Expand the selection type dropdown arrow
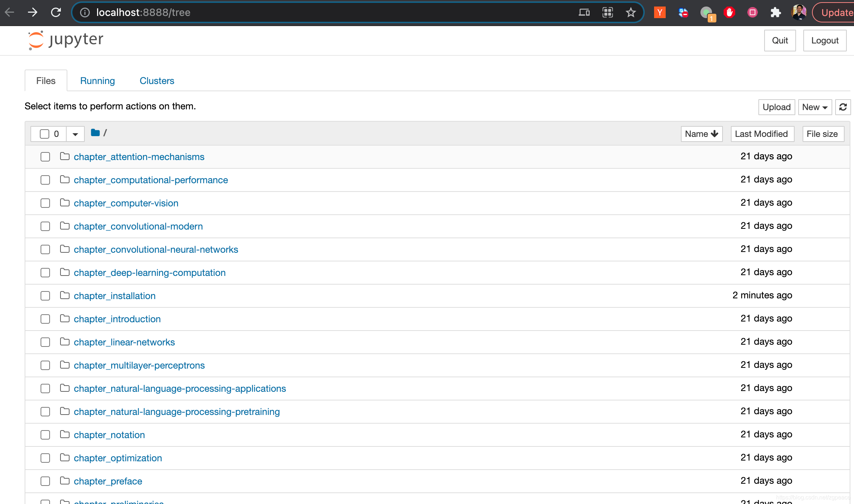 [x=75, y=134]
